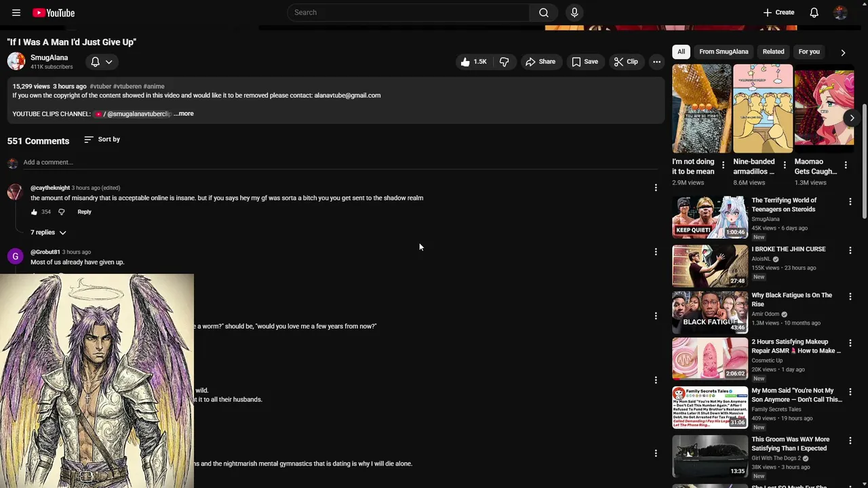Share this video
868x488 pixels.
point(540,62)
